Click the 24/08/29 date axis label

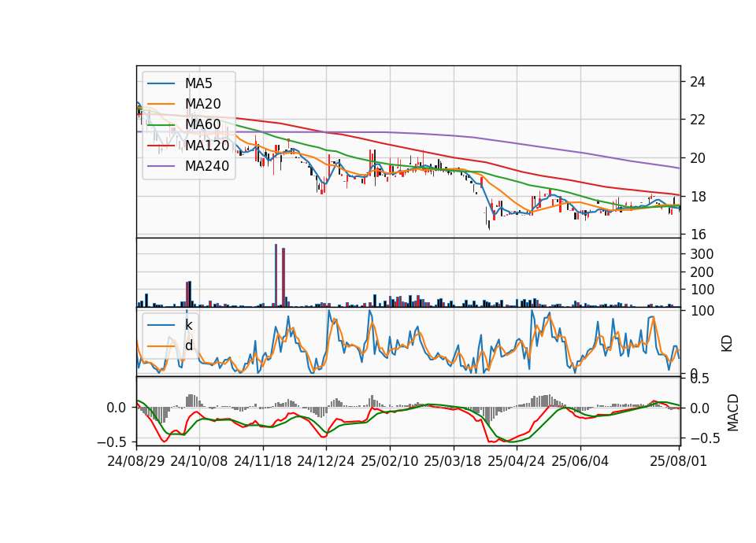point(136,461)
